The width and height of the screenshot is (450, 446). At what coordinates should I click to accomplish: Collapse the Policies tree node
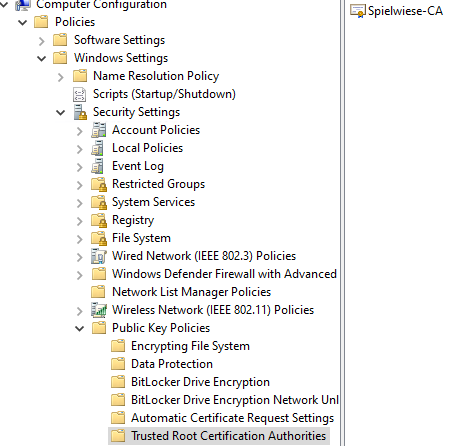click(23, 23)
